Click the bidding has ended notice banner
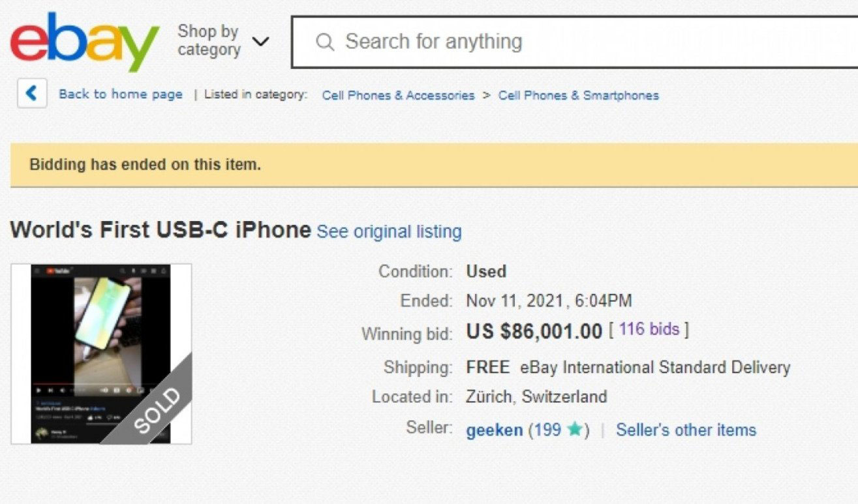Image resolution: width=858 pixels, height=504 pixels. [x=434, y=164]
